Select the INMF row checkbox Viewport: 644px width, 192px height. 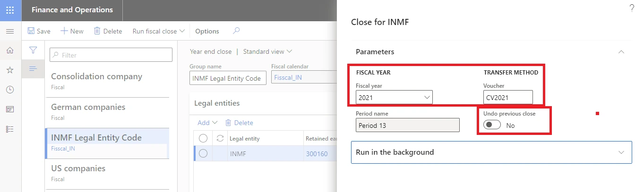pyautogui.click(x=203, y=153)
